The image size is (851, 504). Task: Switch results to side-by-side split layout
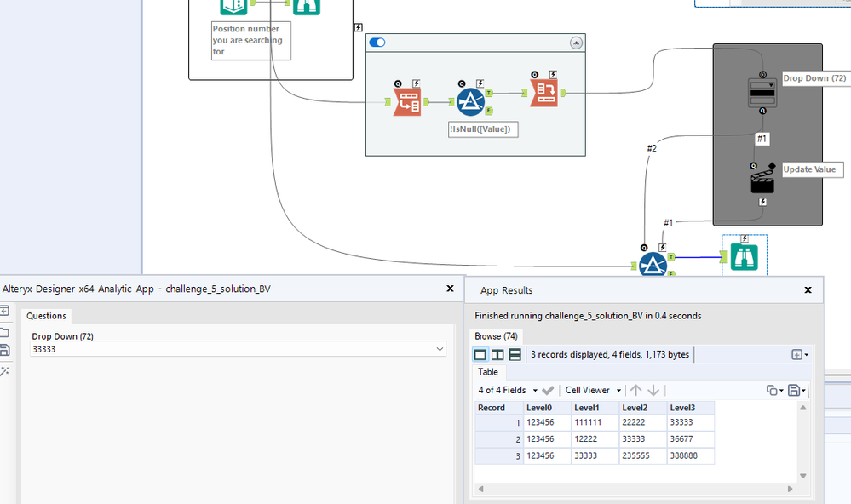click(x=497, y=355)
